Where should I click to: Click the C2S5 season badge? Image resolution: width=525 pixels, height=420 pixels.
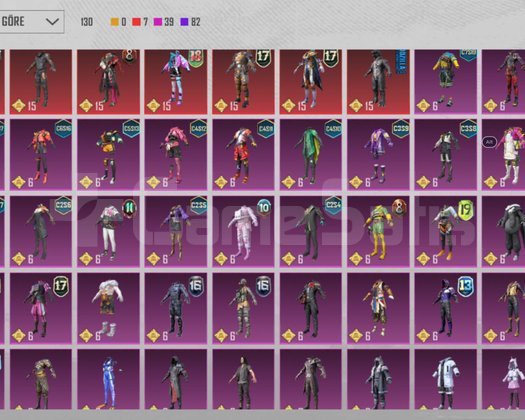[198, 205]
